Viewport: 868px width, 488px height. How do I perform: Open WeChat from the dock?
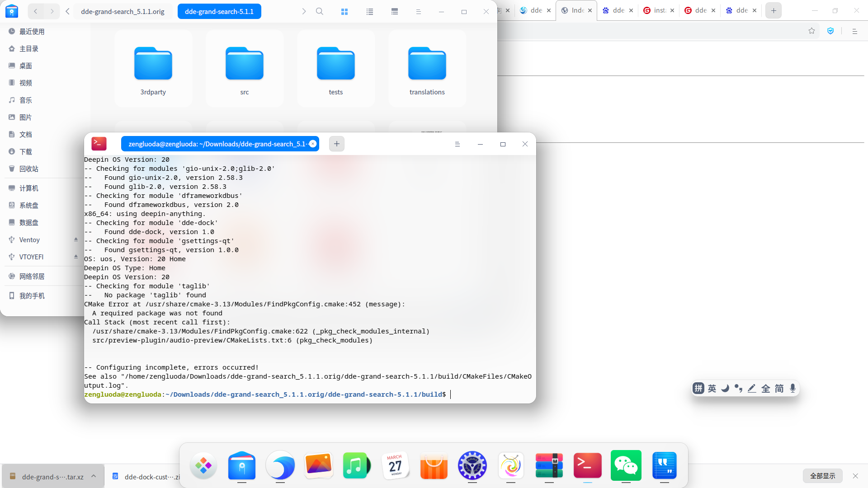pos(626,465)
